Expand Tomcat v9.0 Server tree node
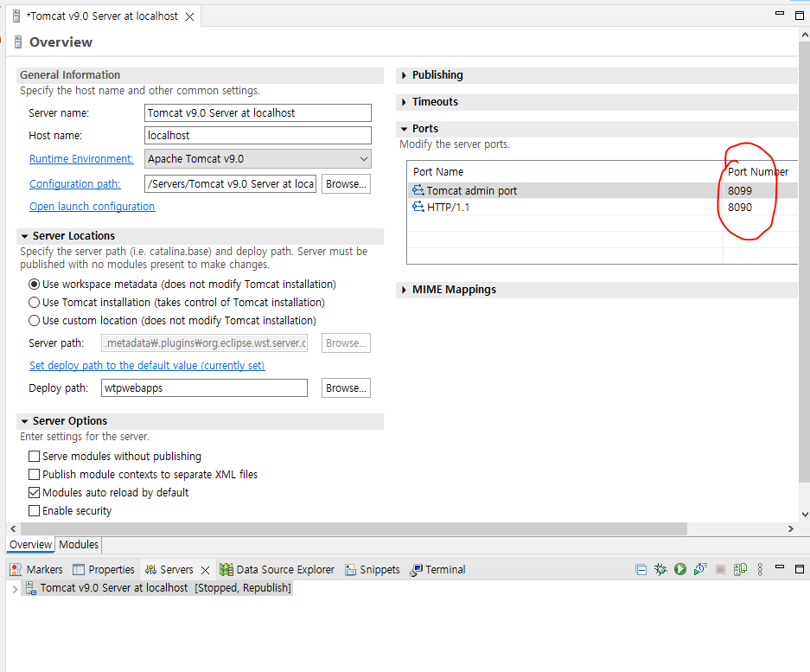This screenshot has height=672, width=810. click(15, 588)
